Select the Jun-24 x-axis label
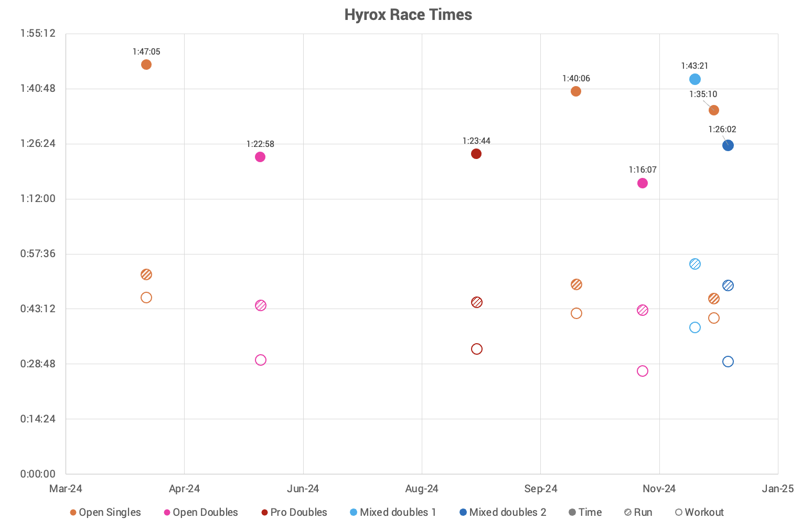Screen dimensions: 812x530 (x=303, y=489)
